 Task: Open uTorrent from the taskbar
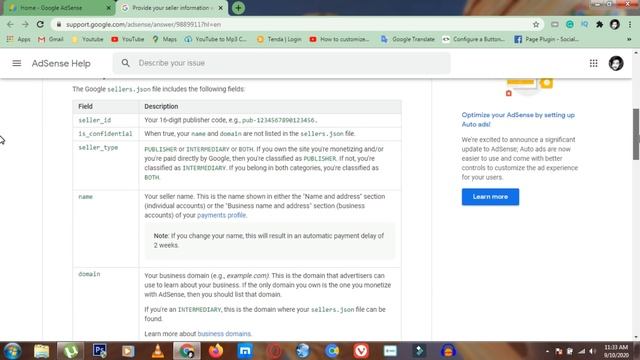tap(70, 351)
